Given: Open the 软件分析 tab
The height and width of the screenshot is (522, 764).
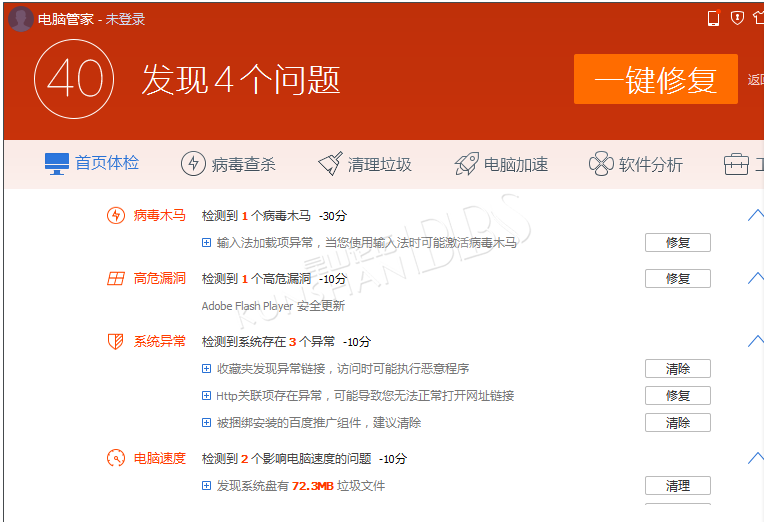Looking at the screenshot, I should pyautogui.click(x=636, y=164).
